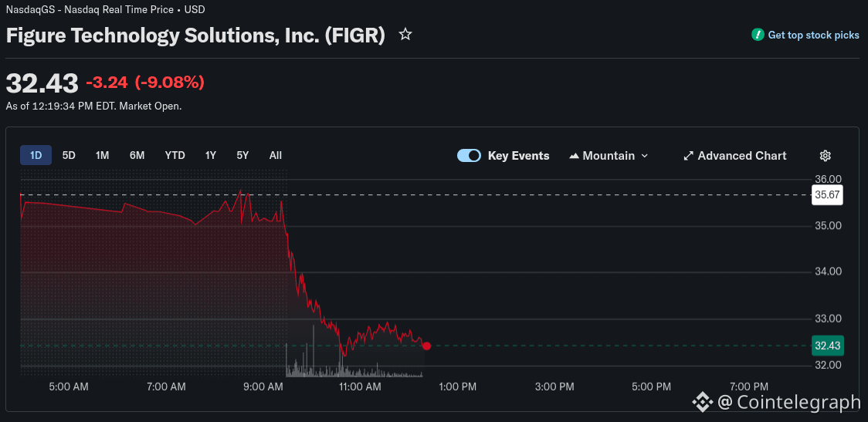
Task: Click the 32.00 price axis label
Action: point(829,365)
